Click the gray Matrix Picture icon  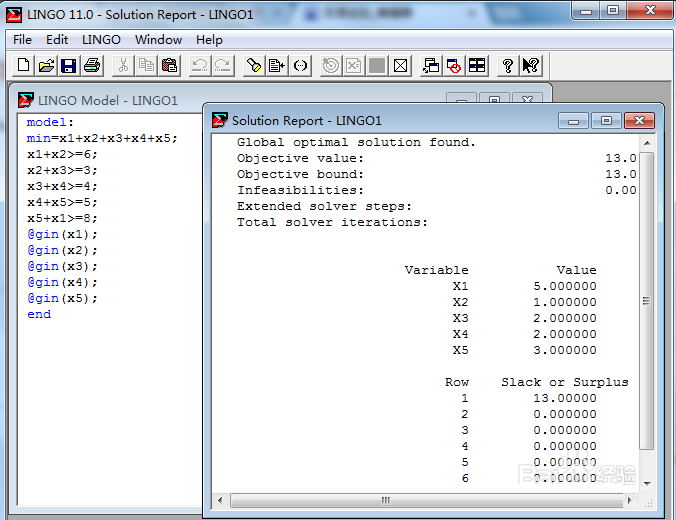pyautogui.click(x=377, y=66)
